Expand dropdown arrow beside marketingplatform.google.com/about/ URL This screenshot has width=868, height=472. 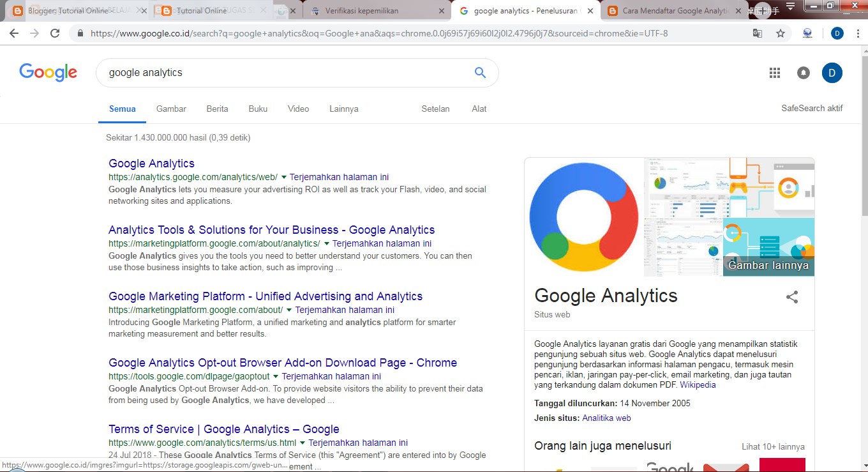tap(290, 310)
